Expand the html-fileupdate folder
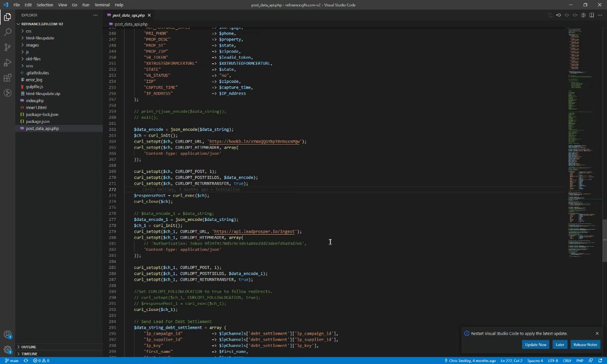This screenshot has width=607, height=364. [x=40, y=38]
